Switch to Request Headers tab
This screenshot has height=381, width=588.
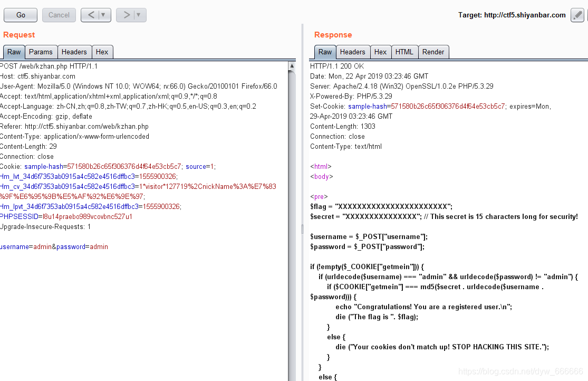pyautogui.click(x=74, y=52)
